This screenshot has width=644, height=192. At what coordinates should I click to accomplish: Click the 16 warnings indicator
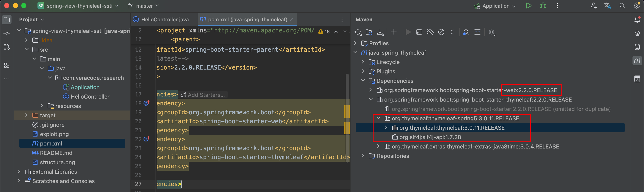tap(324, 32)
